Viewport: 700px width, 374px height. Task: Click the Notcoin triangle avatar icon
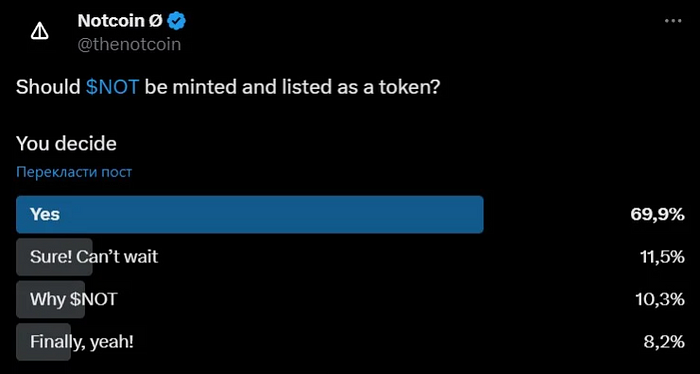click(40, 31)
